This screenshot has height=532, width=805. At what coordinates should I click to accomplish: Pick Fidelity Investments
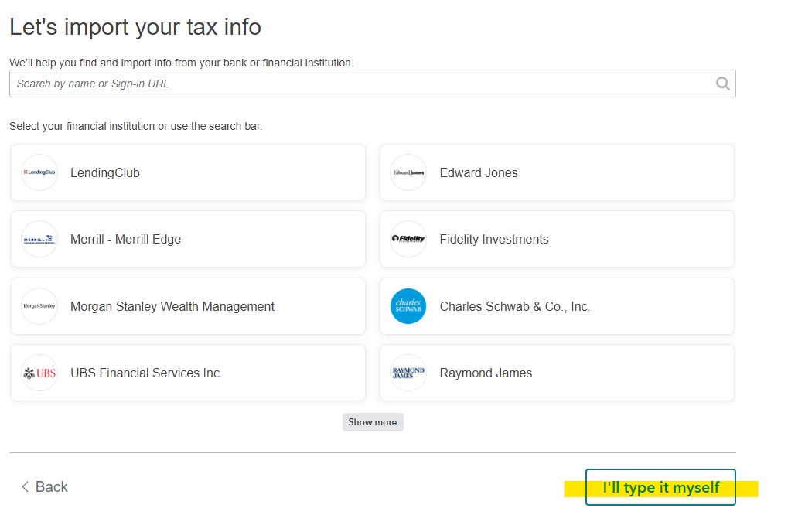pyautogui.click(x=557, y=239)
